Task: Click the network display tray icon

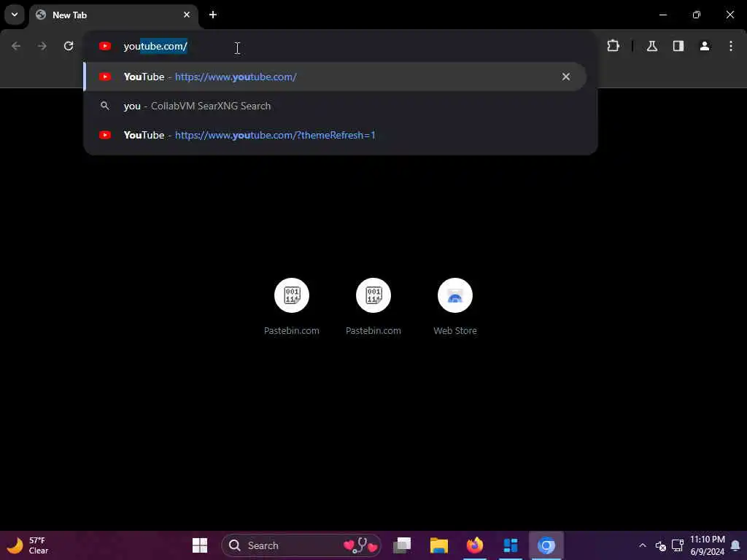Action: pyautogui.click(x=678, y=545)
